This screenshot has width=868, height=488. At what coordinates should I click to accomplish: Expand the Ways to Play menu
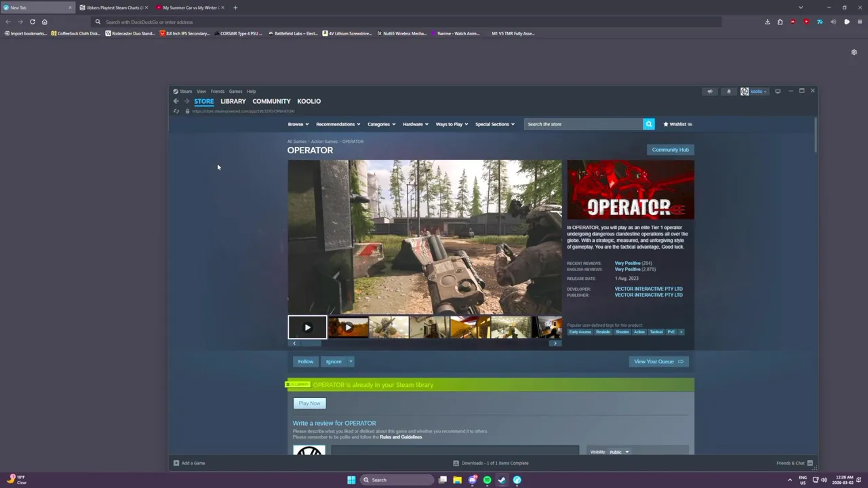[x=452, y=124]
